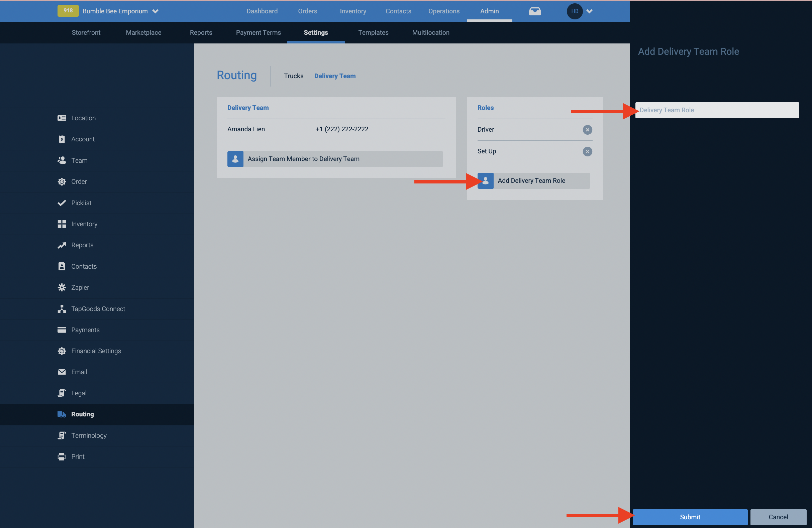This screenshot has width=812, height=528.
Task: Open the inbox icon in top navigation
Action: 535,11
